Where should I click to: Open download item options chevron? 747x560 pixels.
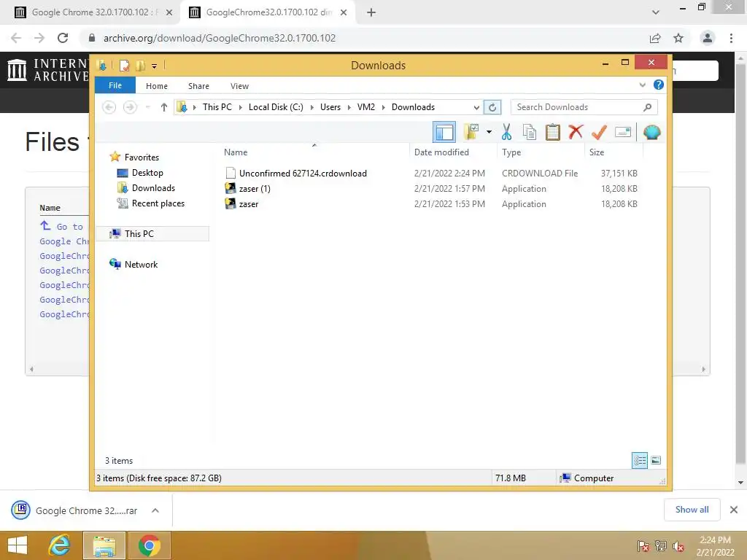coord(155,510)
